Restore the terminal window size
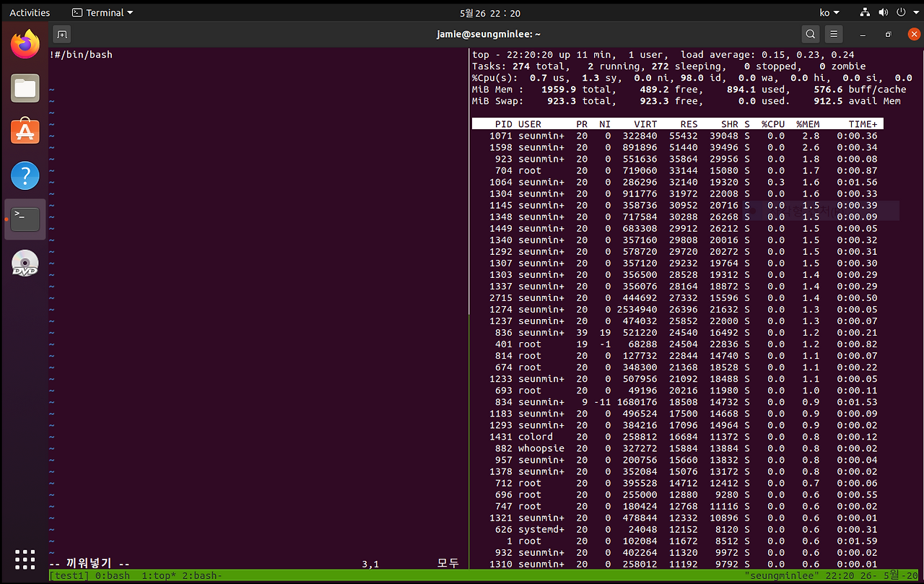924x584 pixels. pyautogui.click(x=889, y=34)
